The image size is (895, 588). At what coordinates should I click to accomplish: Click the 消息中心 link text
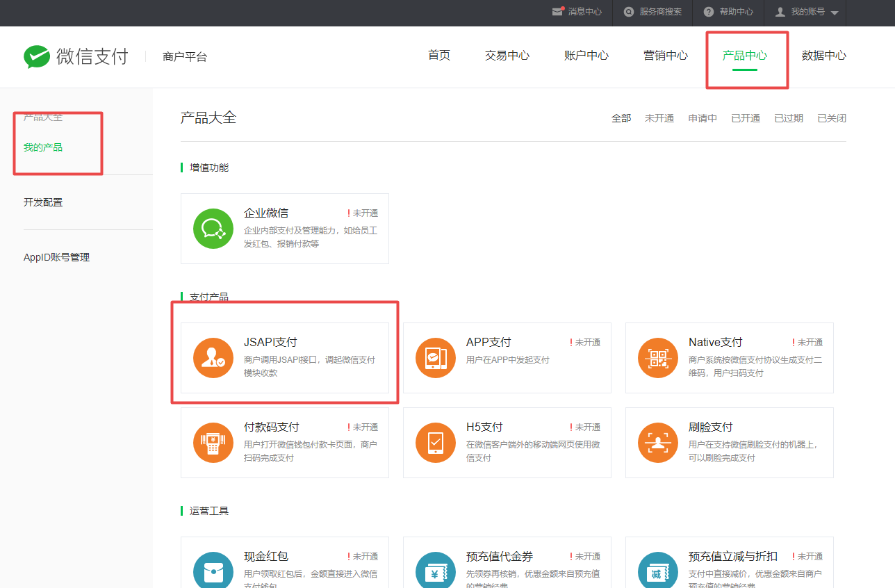click(x=585, y=12)
